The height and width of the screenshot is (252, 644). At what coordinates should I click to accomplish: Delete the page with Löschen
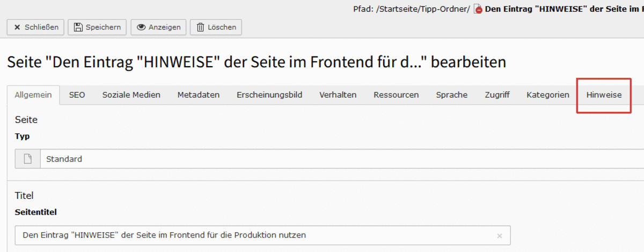click(x=216, y=27)
